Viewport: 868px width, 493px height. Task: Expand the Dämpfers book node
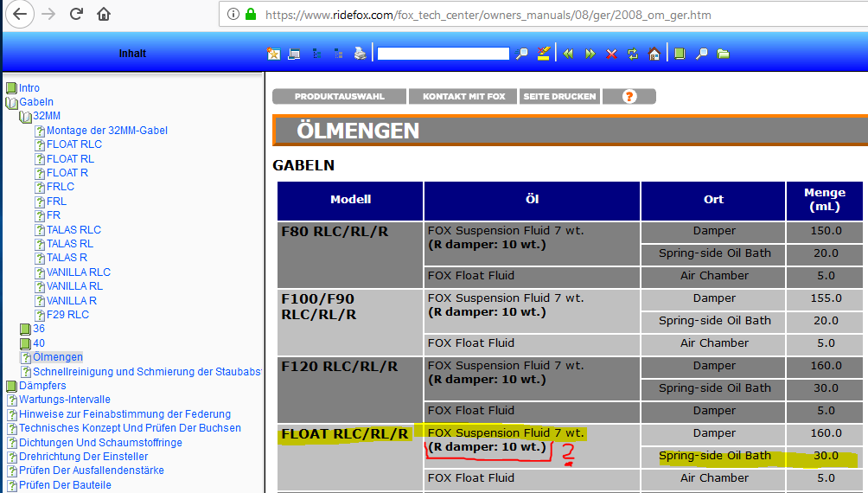click(x=11, y=386)
